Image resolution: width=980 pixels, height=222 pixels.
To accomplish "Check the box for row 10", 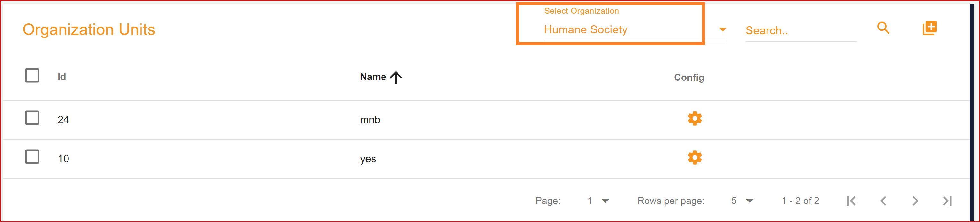I will point(32,157).
